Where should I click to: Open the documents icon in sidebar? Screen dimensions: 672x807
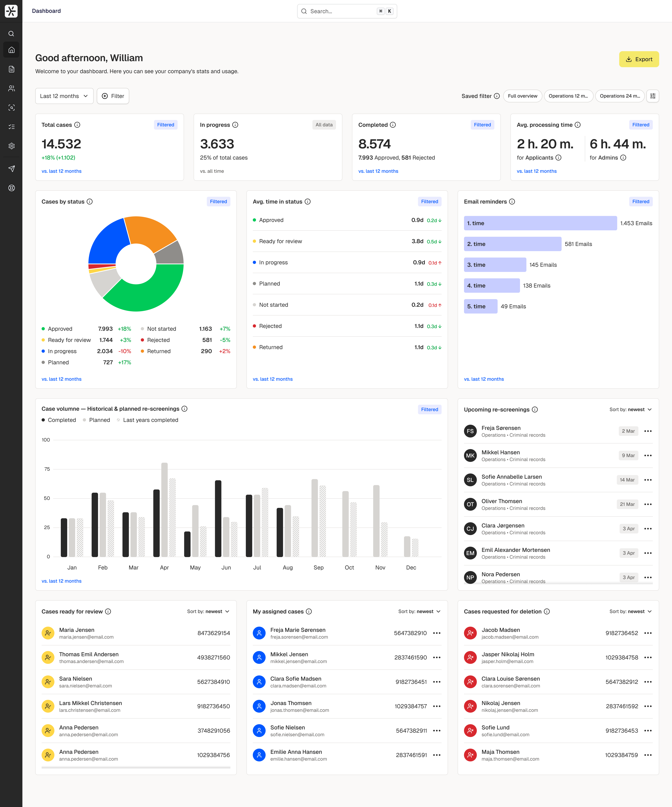(x=12, y=69)
